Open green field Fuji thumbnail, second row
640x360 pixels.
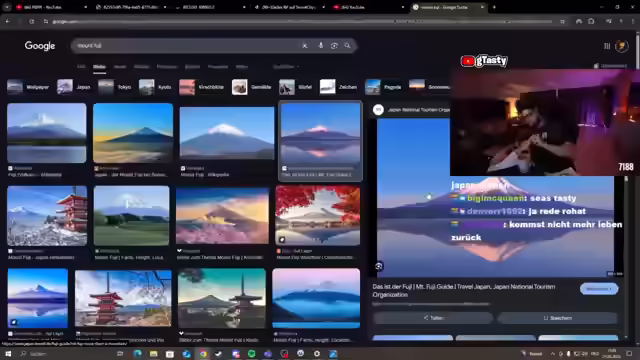[x=131, y=216]
